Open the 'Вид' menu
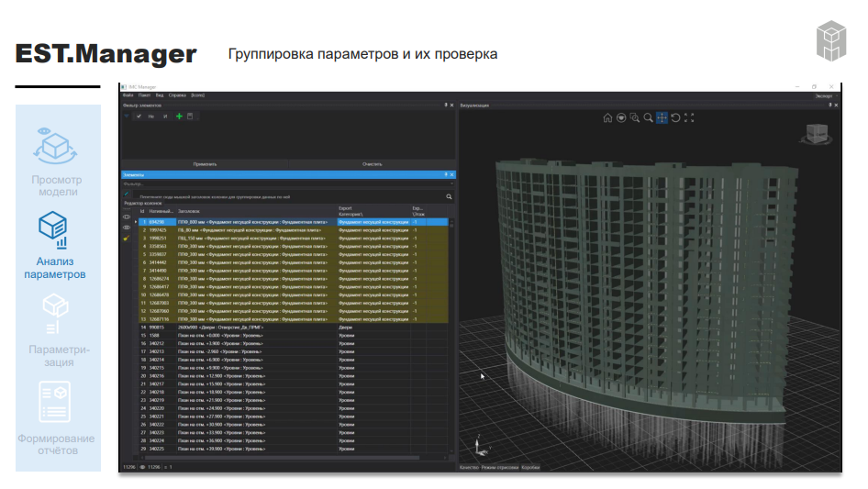 click(x=160, y=95)
